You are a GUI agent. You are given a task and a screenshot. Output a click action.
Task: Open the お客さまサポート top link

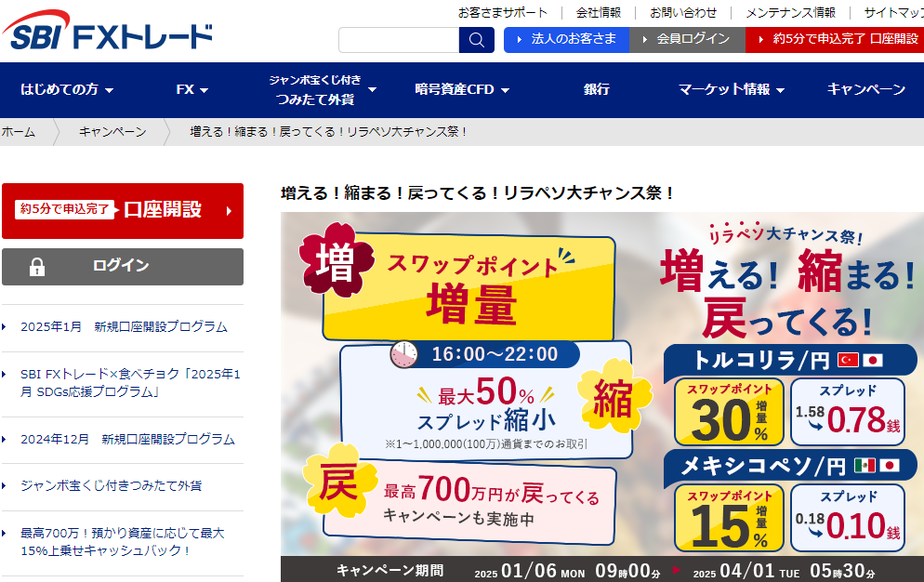pos(503,12)
